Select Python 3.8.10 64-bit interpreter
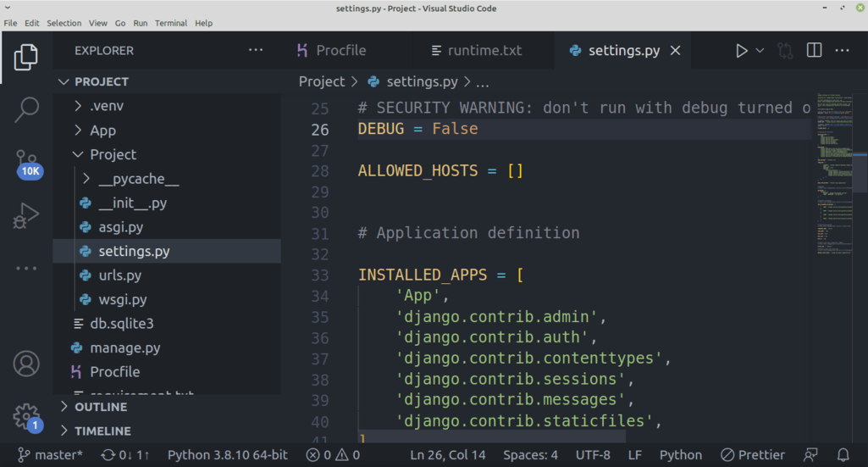Viewport: 868px width, 467px height. [x=228, y=455]
